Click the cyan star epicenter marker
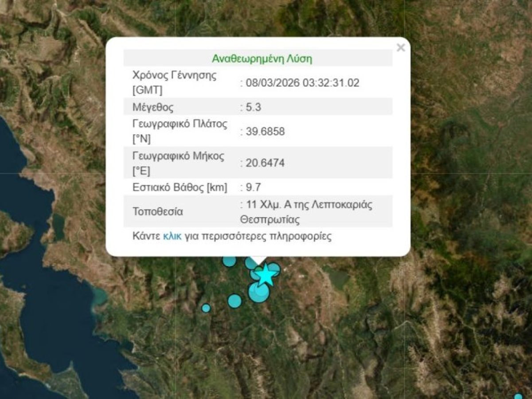Viewport: 532px width, 399px height. click(266, 275)
